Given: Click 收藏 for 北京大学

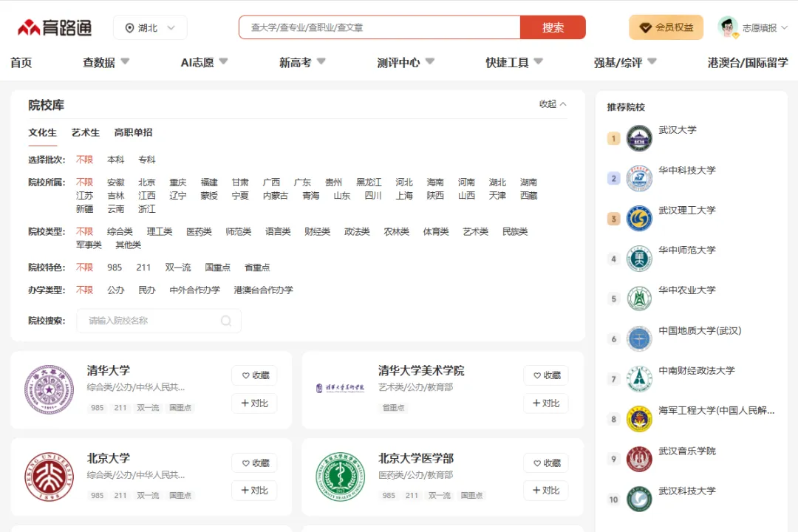Looking at the screenshot, I should [254, 463].
